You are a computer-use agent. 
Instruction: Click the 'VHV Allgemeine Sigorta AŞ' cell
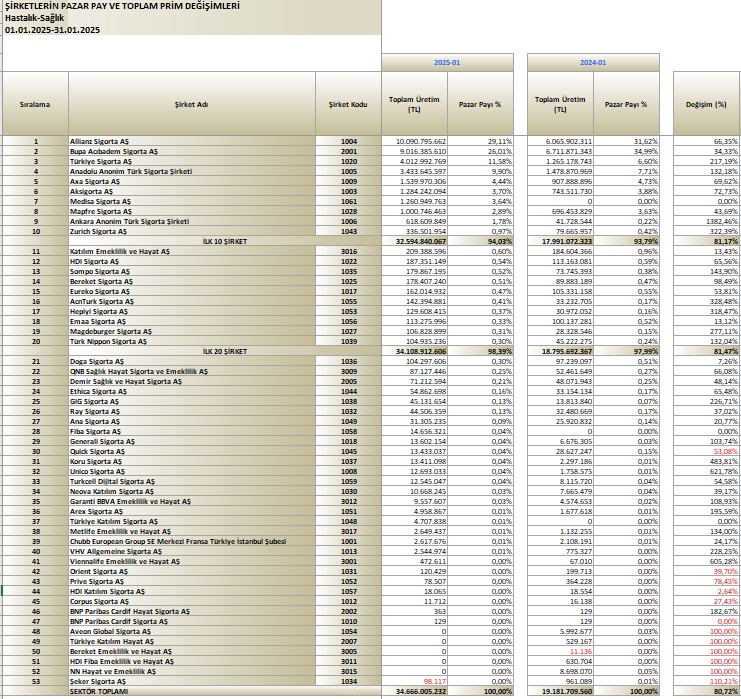click(192, 551)
